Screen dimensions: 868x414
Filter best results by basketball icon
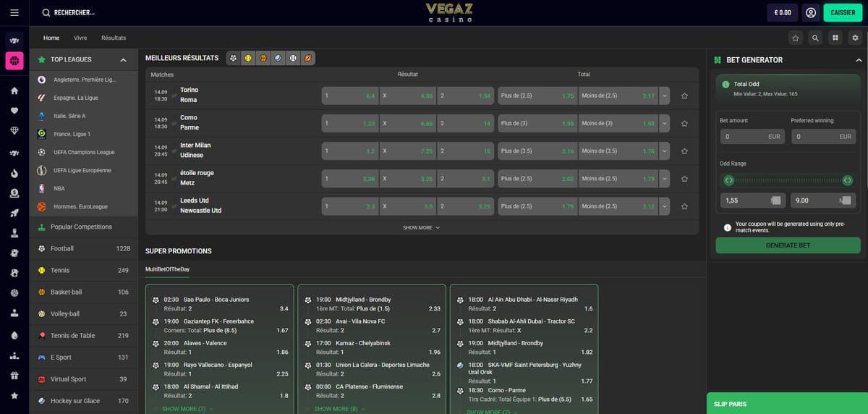pyautogui.click(x=263, y=58)
